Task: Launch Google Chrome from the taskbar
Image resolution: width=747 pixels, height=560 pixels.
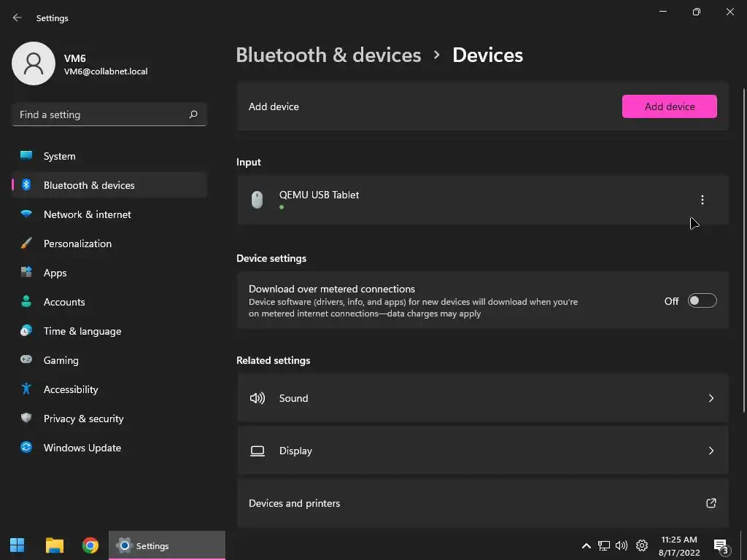Action: click(90, 545)
